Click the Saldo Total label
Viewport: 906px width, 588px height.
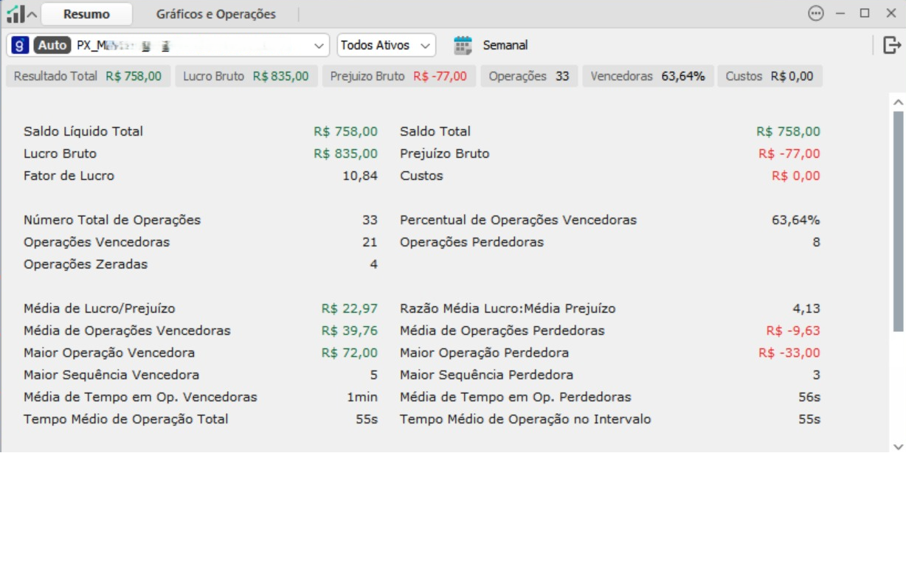pyautogui.click(x=435, y=131)
